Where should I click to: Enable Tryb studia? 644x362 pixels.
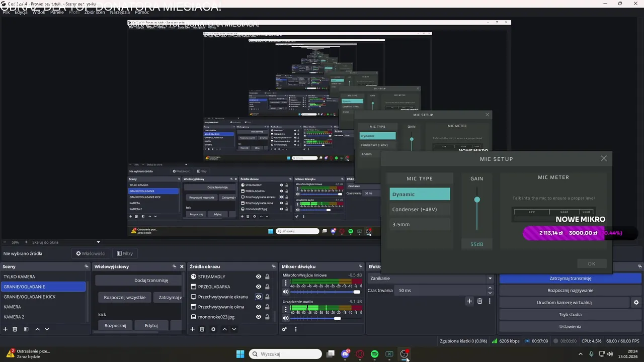coord(570,315)
